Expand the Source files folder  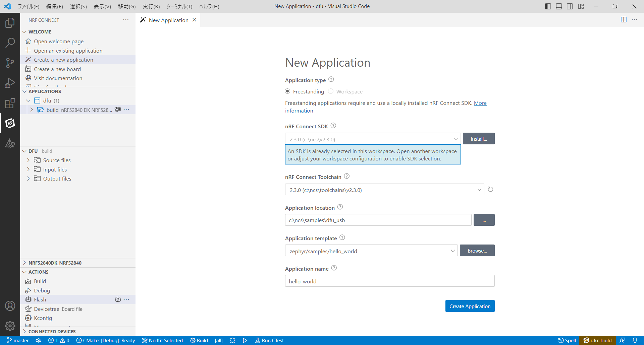(x=28, y=160)
